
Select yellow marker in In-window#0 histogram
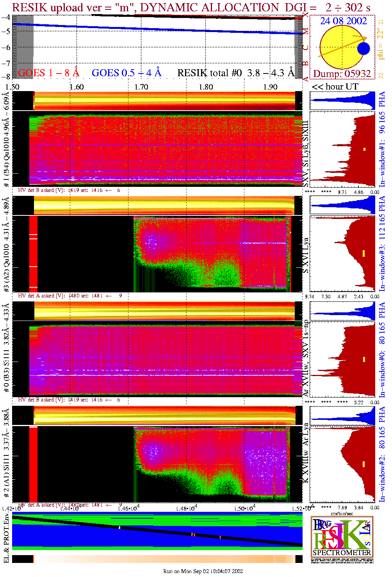click(x=364, y=359)
